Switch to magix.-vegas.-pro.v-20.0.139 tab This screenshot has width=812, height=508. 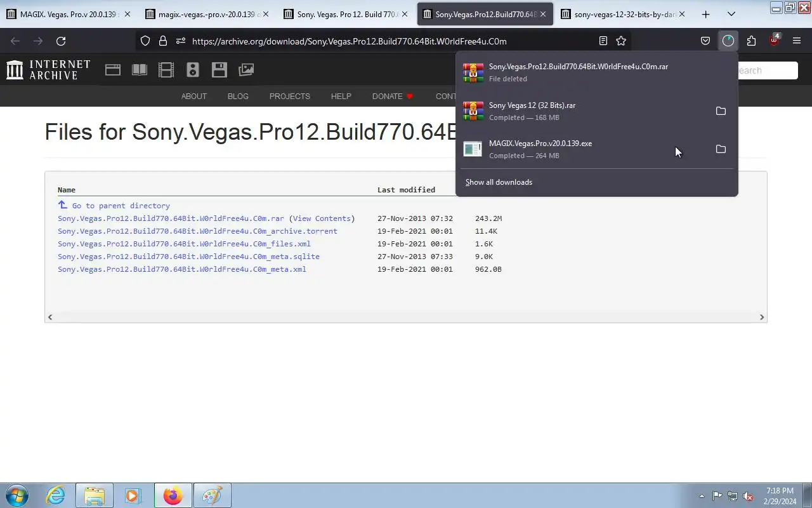point(207,14)
